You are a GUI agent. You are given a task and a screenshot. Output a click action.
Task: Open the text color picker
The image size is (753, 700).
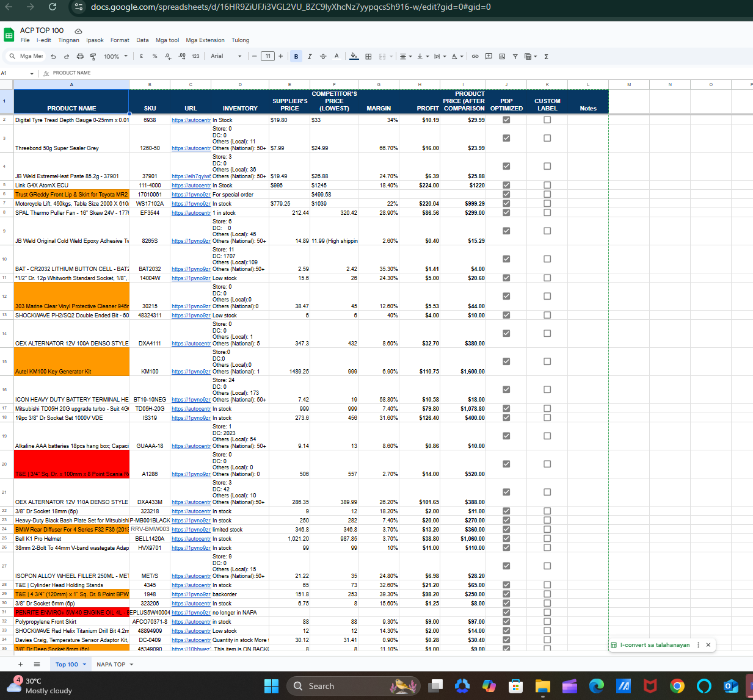click(336, 56)
